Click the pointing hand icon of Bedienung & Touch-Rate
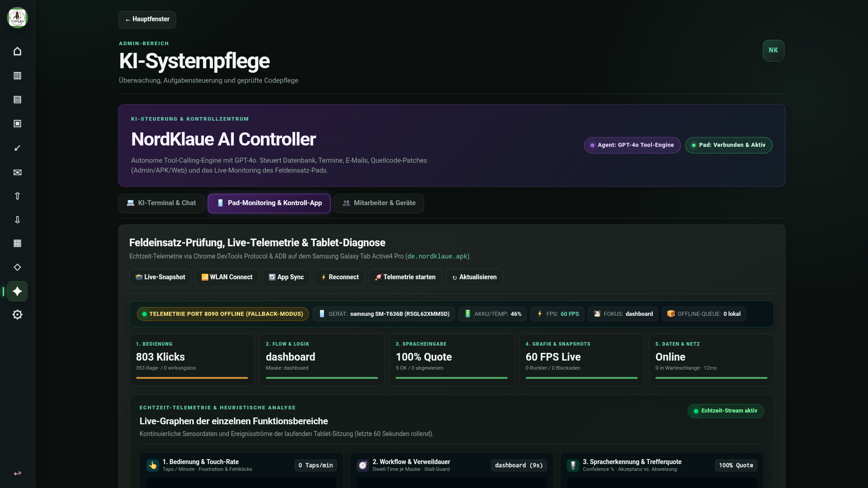This screenshot has width=868, height=488. pyautogui.click(x=152, y=465)
